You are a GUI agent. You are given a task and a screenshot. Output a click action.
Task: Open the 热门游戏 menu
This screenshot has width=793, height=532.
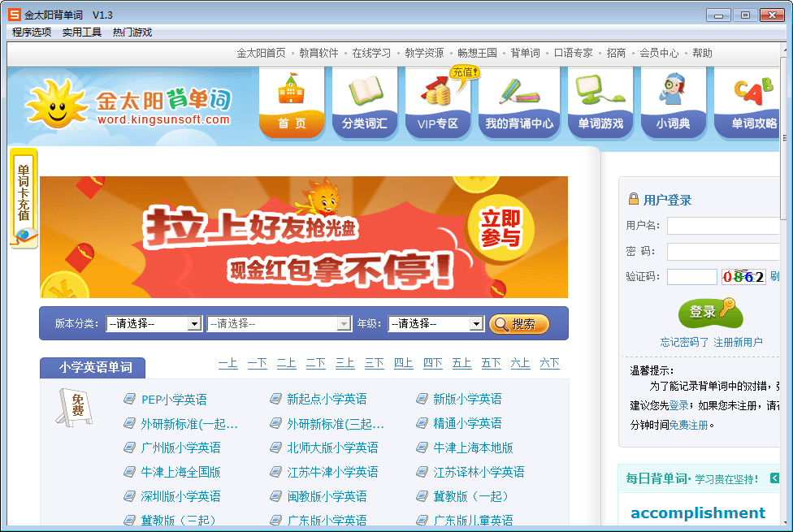pyautogui.click(x=132, y=32)
